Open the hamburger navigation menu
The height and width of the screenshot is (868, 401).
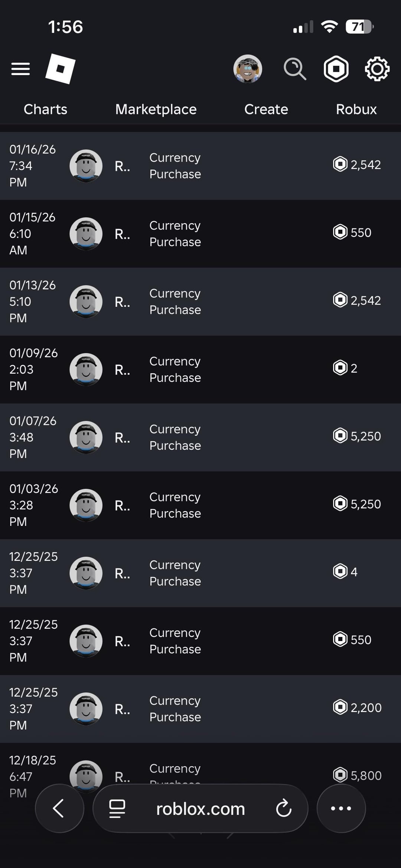[20, 69]
